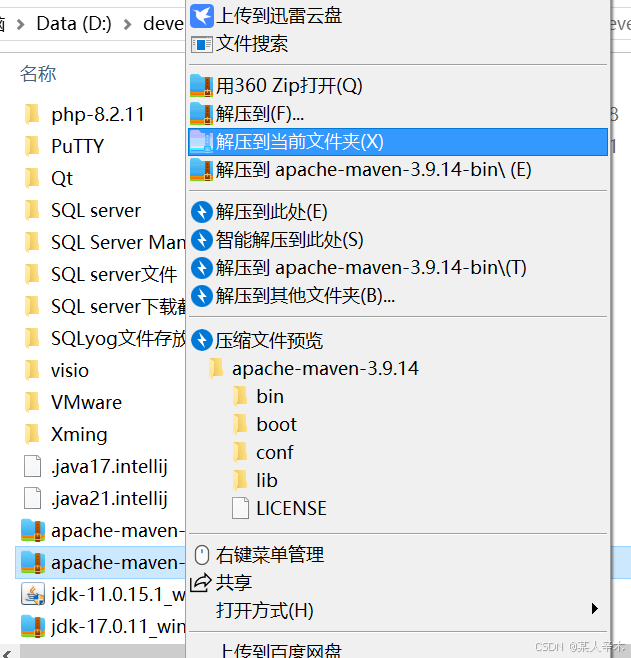Click the boot folder icon in archive preview

click(240, 425)
